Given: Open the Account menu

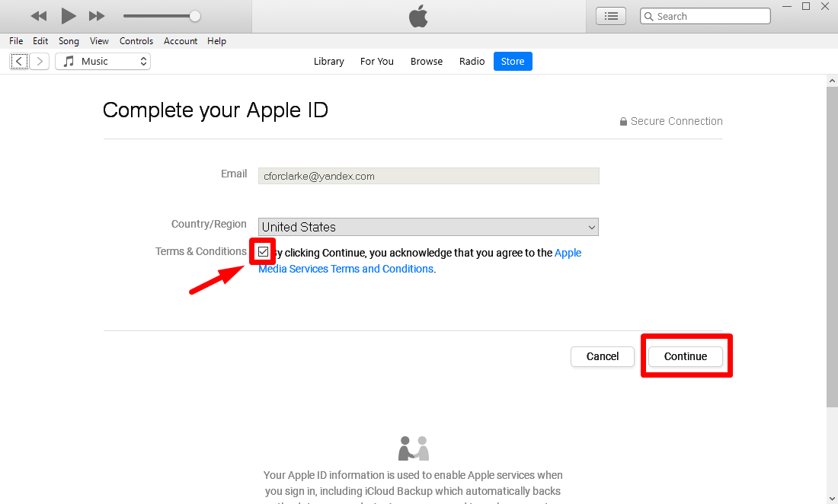Looking at the screenshot, I should 181,41.
